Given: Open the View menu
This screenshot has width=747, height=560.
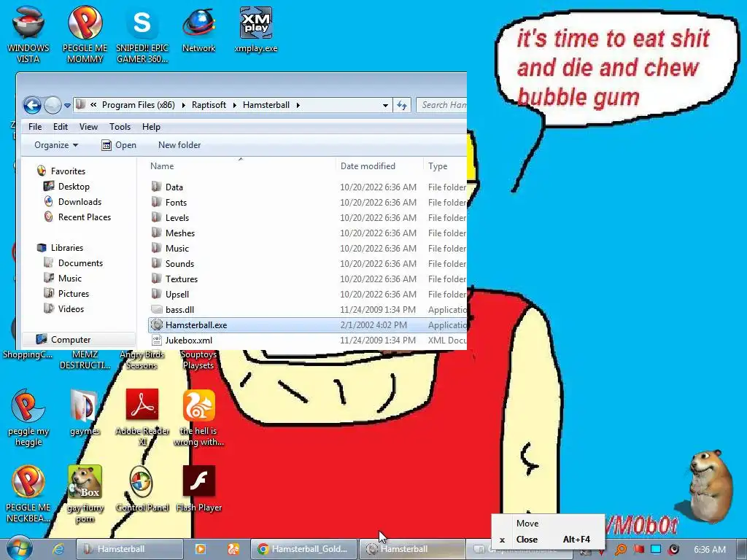Looking at the screenshot, I should tap(88, 127).
